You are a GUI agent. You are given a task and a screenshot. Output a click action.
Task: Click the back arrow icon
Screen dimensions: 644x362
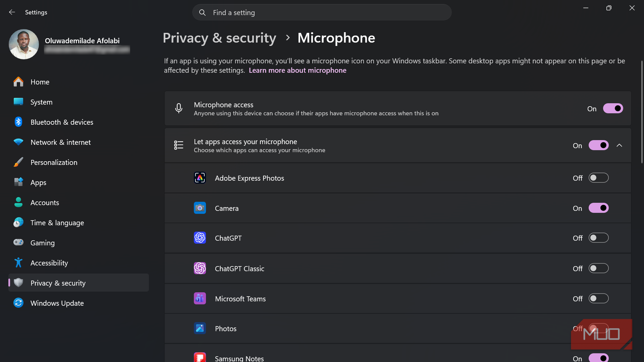point(12,12)
